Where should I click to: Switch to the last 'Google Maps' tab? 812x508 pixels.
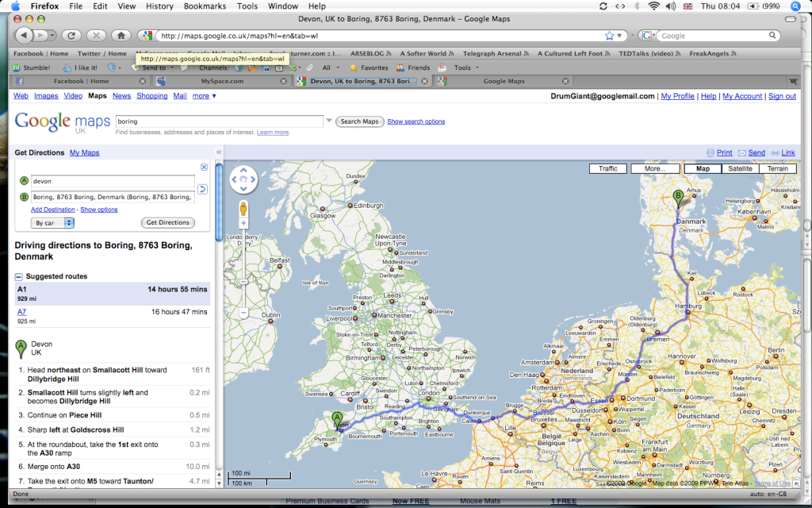tap(504, 82)
